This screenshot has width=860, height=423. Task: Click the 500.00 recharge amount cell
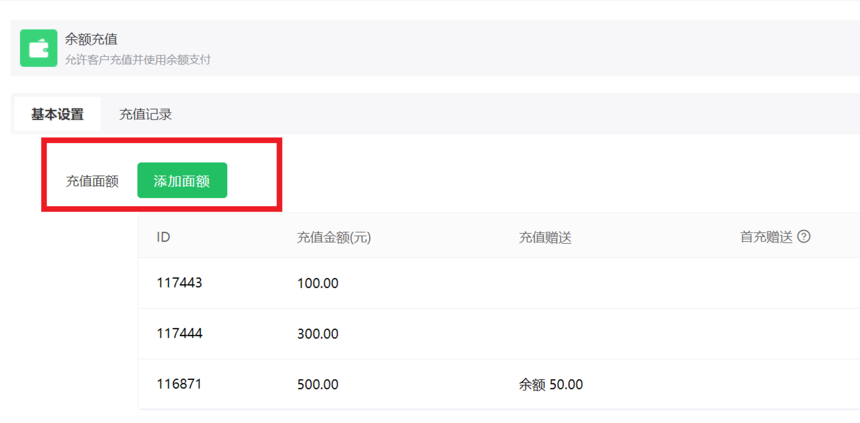coord(318,385)
